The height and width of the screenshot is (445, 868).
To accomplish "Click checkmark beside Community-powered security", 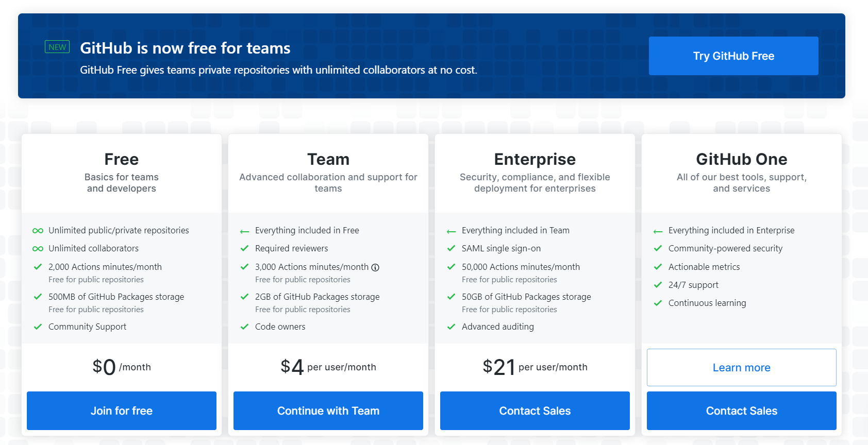I will [x=658, y=248].
